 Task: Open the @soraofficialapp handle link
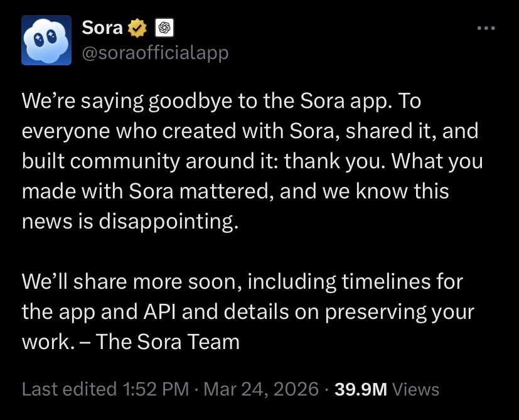pos(155,53)
